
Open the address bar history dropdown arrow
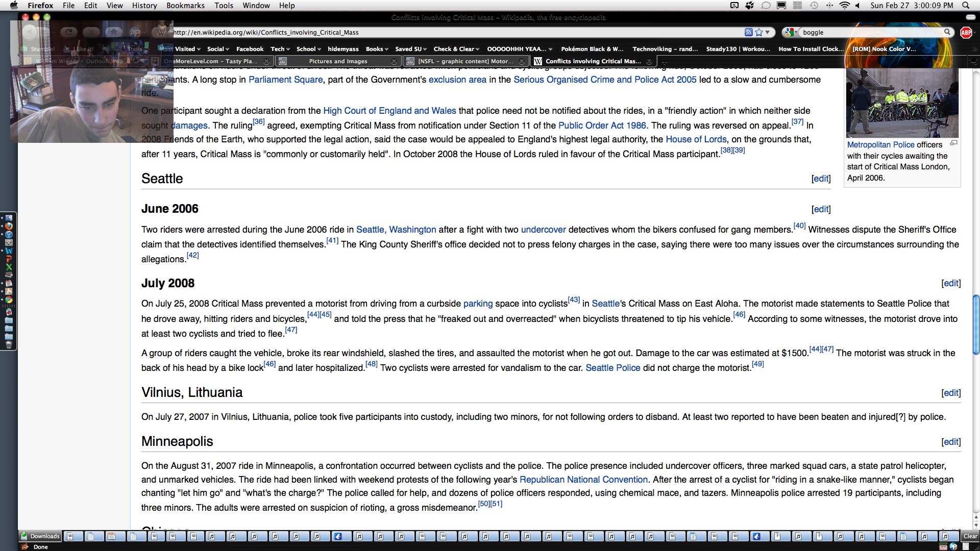[768, 32]
